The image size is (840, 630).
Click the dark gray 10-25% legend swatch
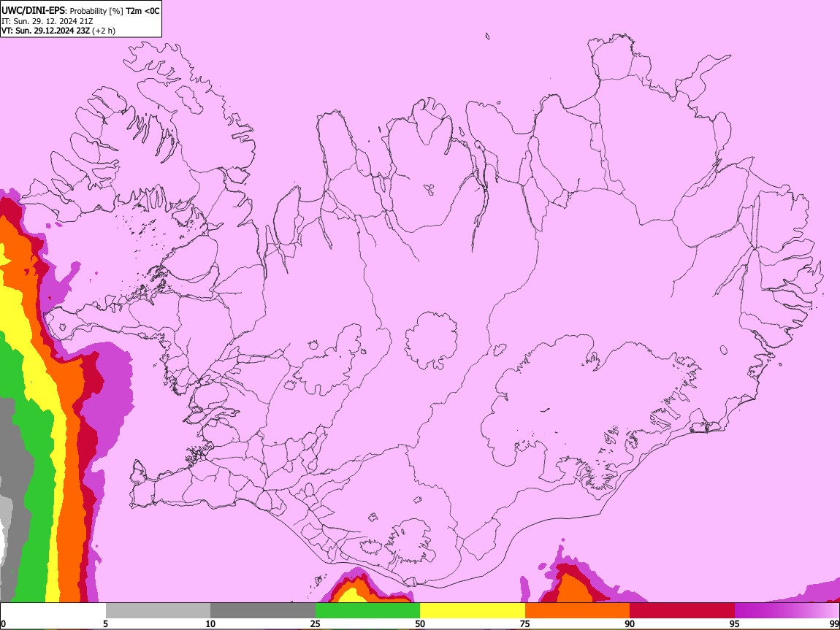tap(263, 611)
